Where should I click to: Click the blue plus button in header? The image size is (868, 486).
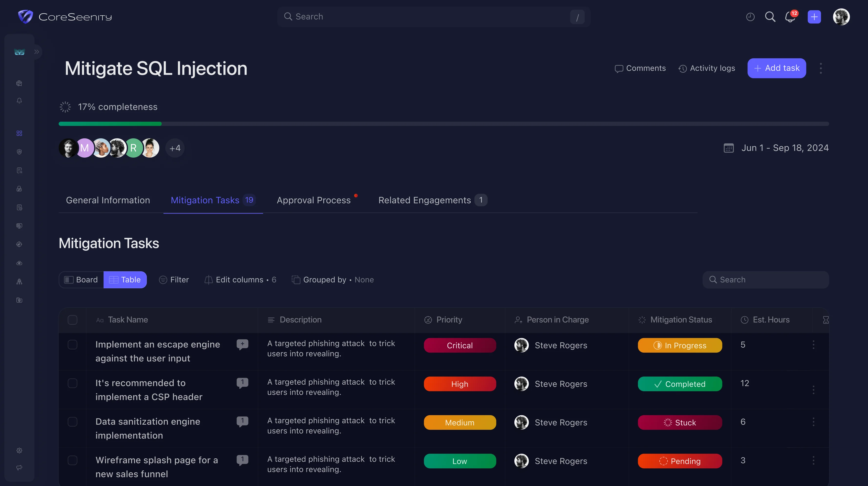814,17
